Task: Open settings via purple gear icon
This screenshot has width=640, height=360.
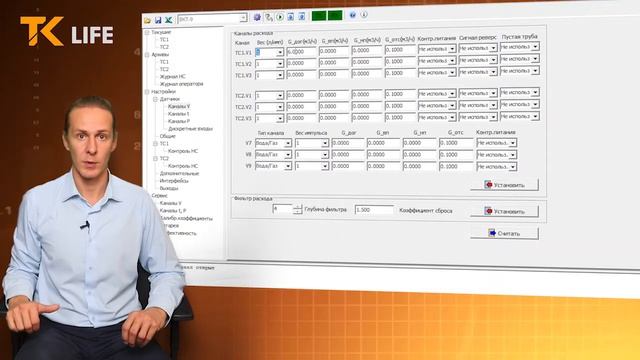Action: (x=257, y=17)
